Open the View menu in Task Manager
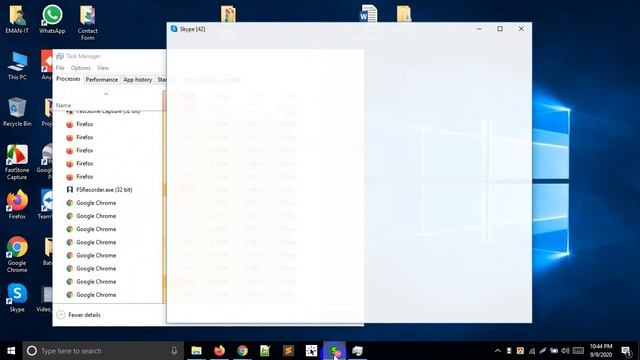The height and width of the screenshot is (360, 640). pyautogui.click(x=103, y=68)
